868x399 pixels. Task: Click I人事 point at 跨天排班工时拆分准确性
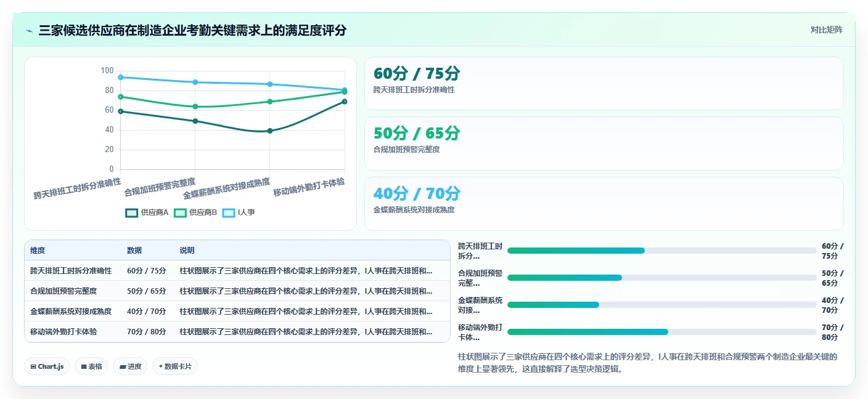121,77
